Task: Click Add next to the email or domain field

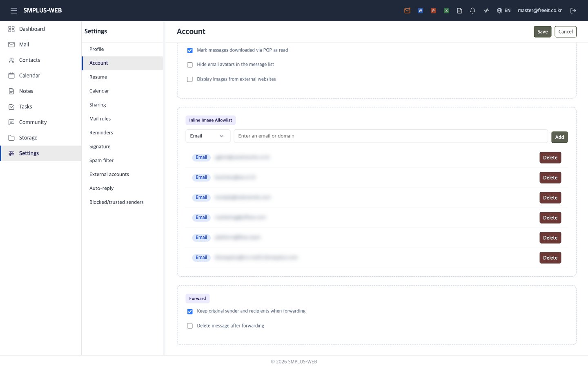Action: (x=559, y=137)
